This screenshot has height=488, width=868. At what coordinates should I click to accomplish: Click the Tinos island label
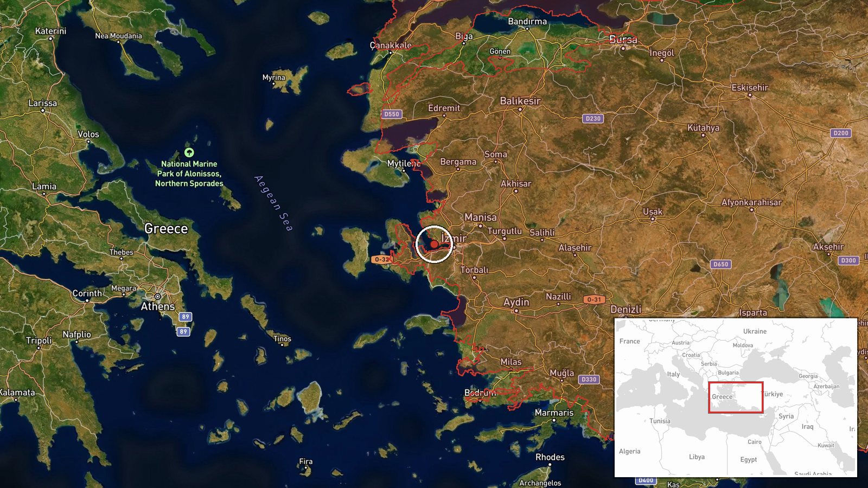point(282,339)
